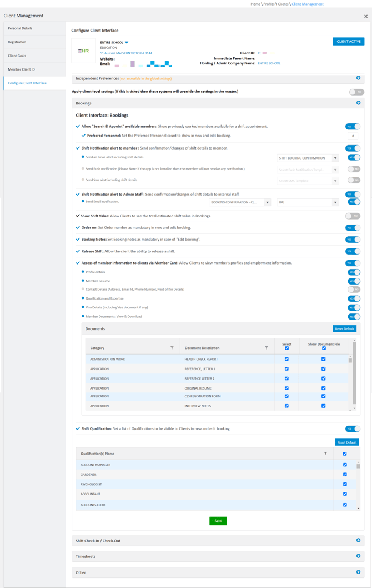Open Registration tab

(35, 42)
